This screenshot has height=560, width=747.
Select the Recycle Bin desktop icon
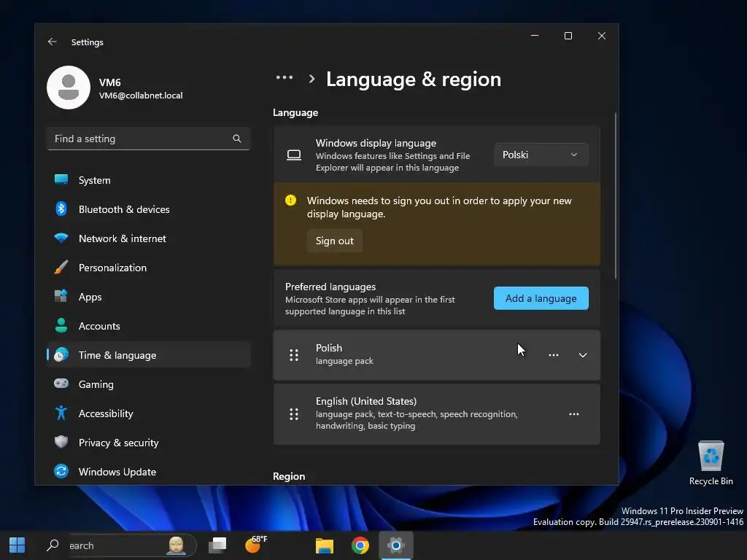pyautogui.click(x=711, y=463)
